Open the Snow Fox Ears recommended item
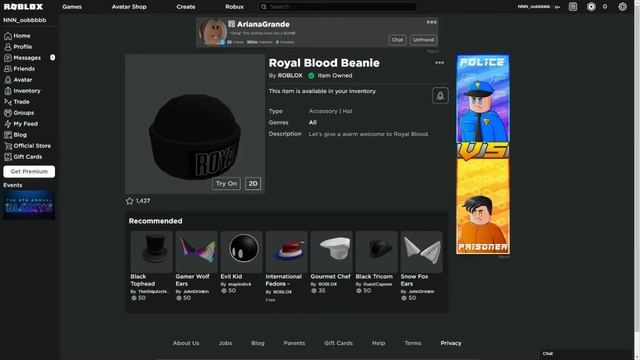Screen dimensions: 640x360 click(x=422, y=266)
